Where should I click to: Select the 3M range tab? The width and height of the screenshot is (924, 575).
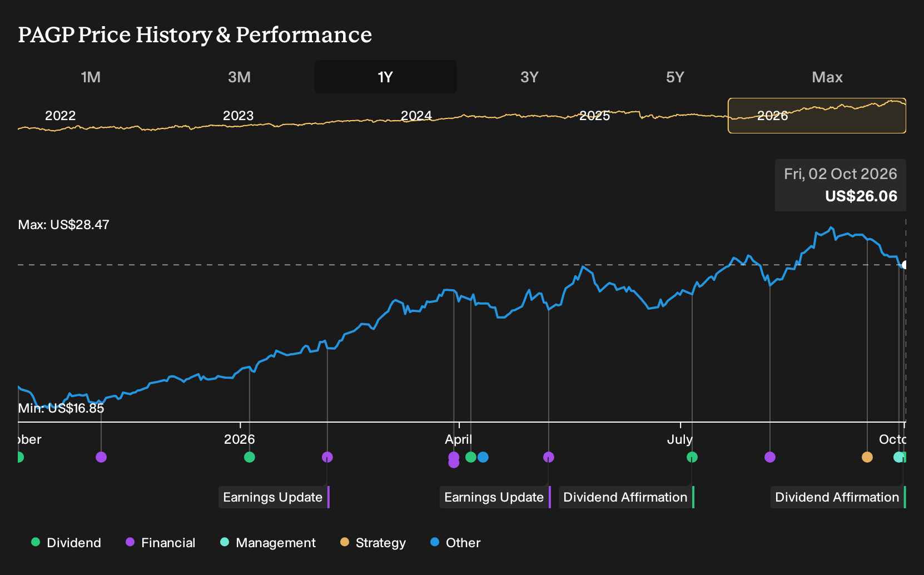239,77
